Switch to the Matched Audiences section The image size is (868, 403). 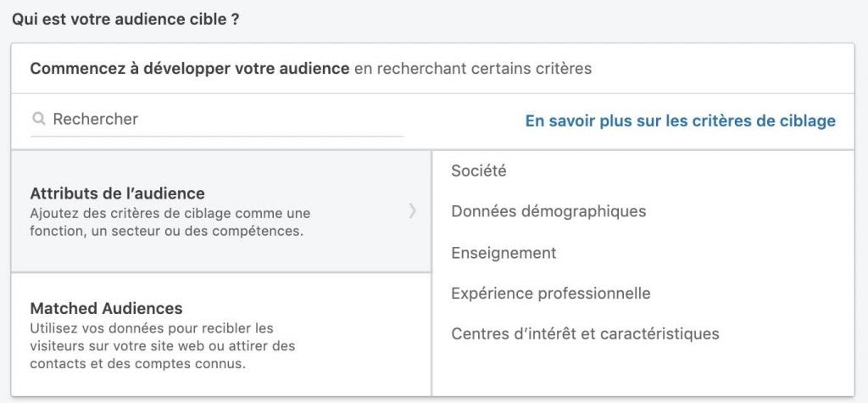(106, 308)
